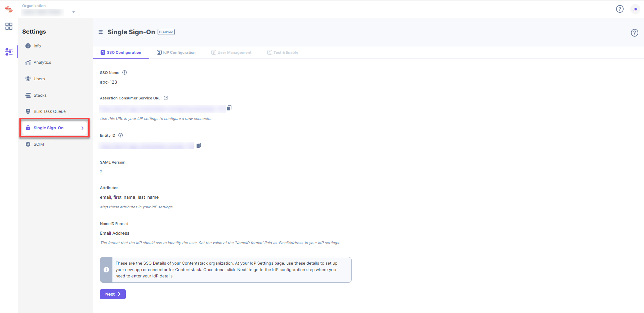Expand the Organization dropdown arrow

coord(73,12)
